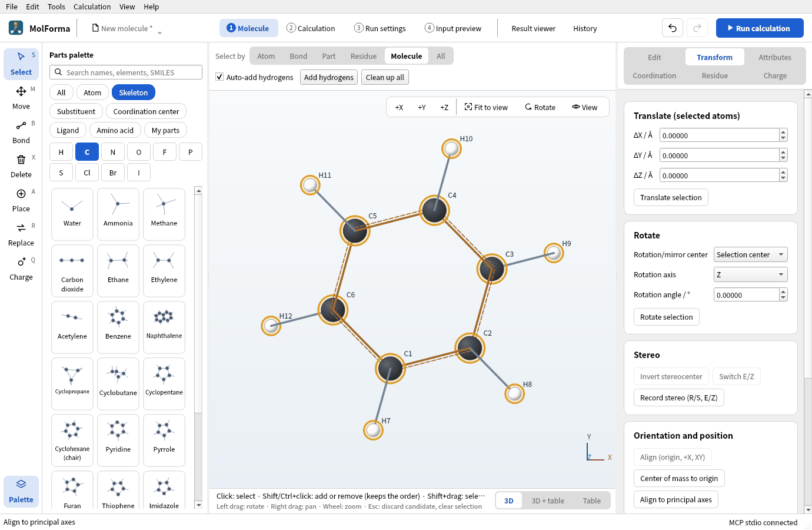The height and width of the screenshot is (530, 812).
Task: Click the undo arrow icon
Action: (673, 28)
